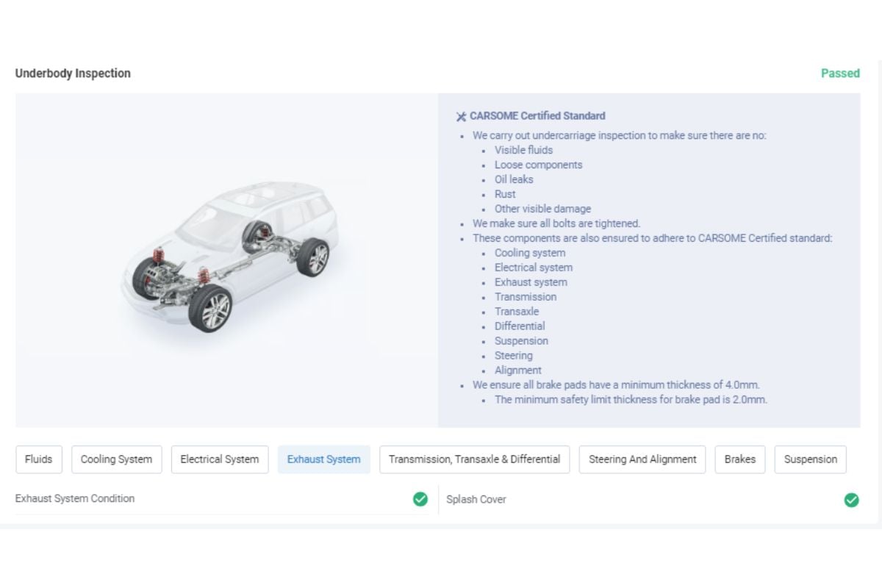The height and width of the screenshot is (588, 882).
Task: Click the active Exhaust System tab label
Action: [x=324, y=459]
